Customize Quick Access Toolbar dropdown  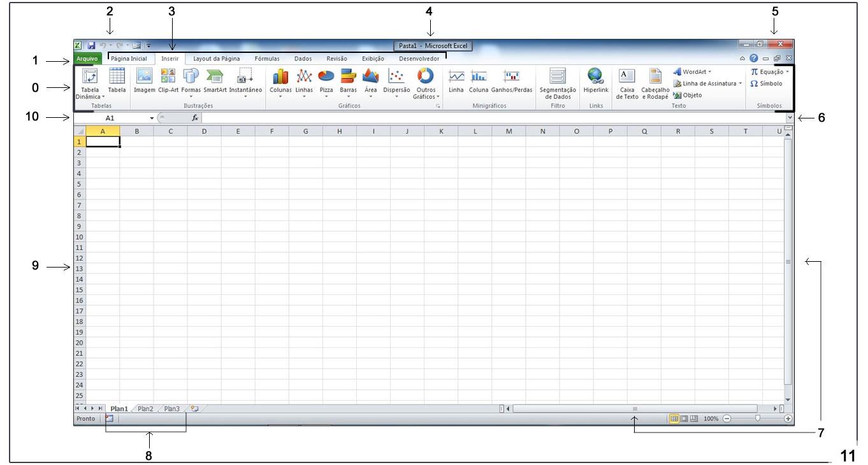(x=148, y=46)
